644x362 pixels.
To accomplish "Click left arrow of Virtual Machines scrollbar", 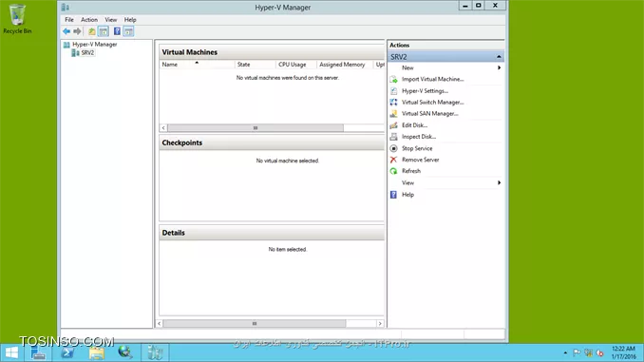I will (163, 128).
